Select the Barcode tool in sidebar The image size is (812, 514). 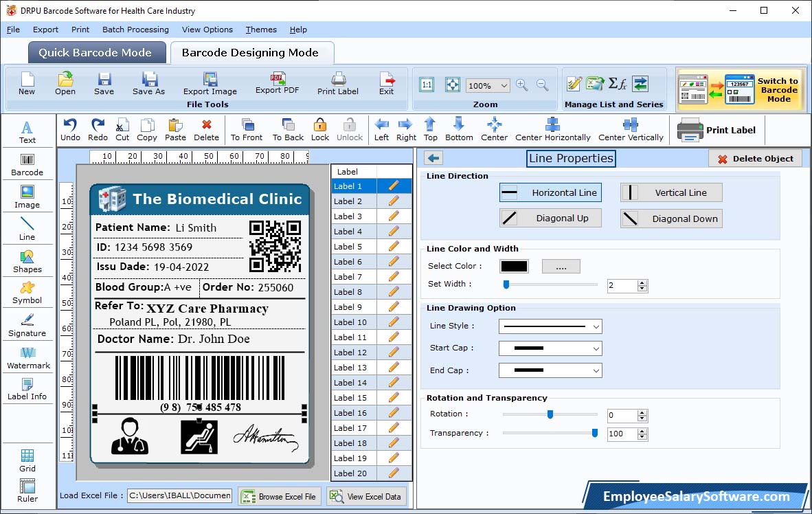point(27,165)
